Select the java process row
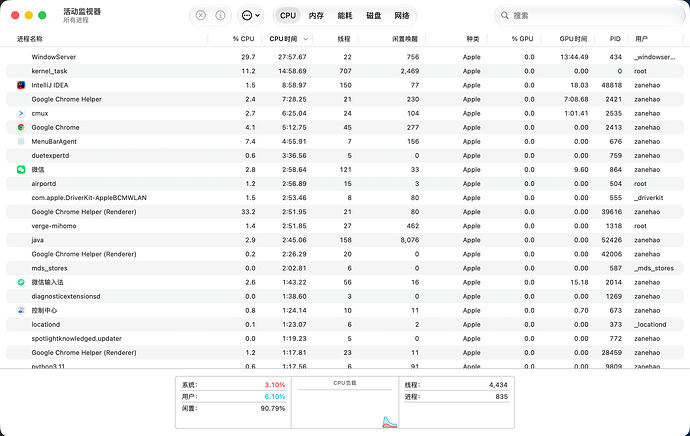Viewport: 690px width, 436px height. tap(345, 240)
